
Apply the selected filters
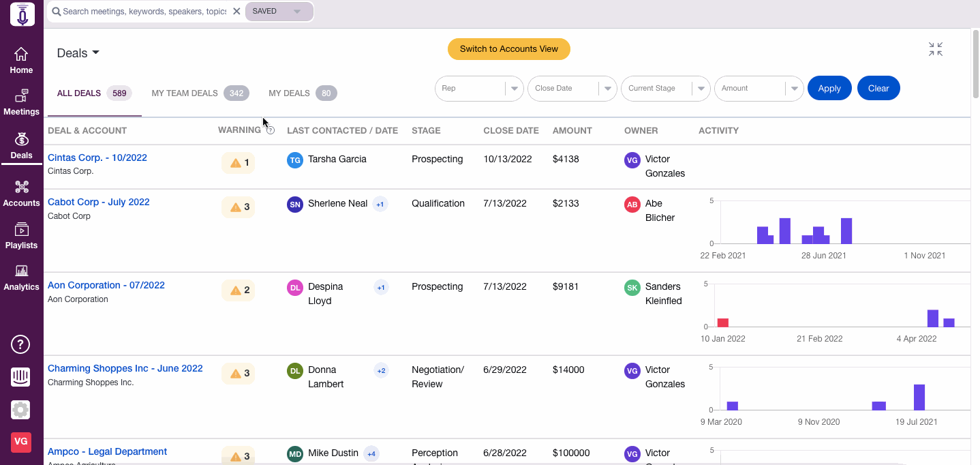pos(829,89)
